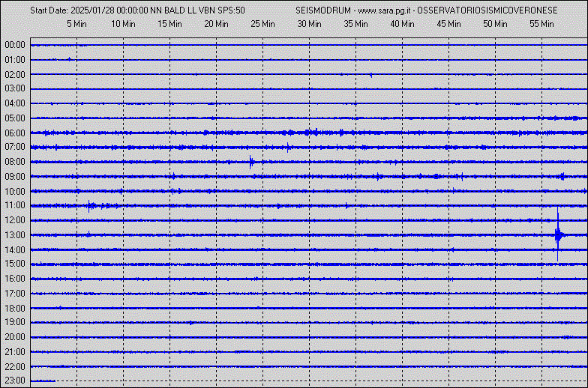Click the 10 Min column header
The image size is (588, 388).
tap(123, 24)
